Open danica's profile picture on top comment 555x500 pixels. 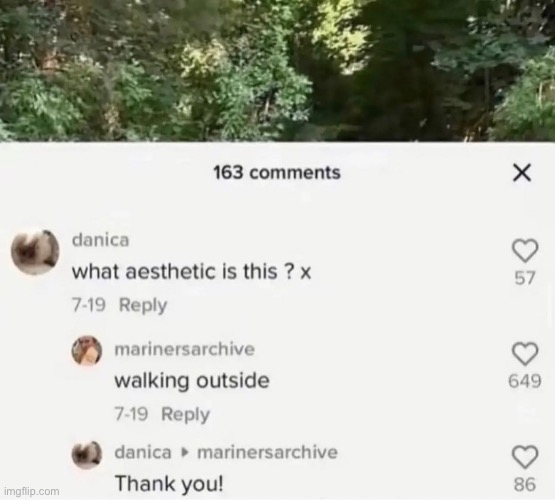[x=35, y=252]
